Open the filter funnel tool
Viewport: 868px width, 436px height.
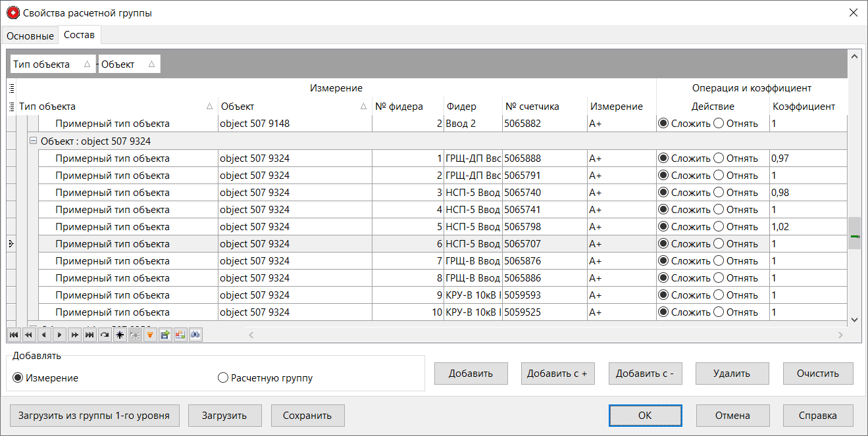(x=150, y=335)
